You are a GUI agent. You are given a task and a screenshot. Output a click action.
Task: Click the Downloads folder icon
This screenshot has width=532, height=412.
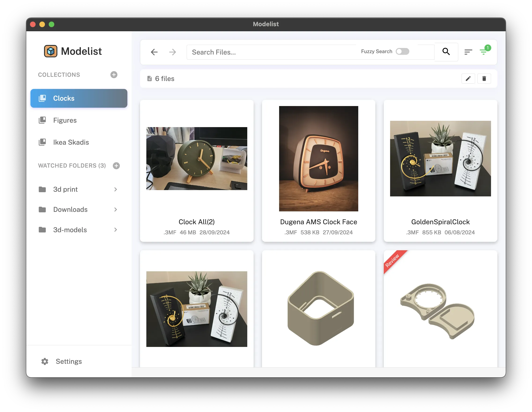coord(42,210)
